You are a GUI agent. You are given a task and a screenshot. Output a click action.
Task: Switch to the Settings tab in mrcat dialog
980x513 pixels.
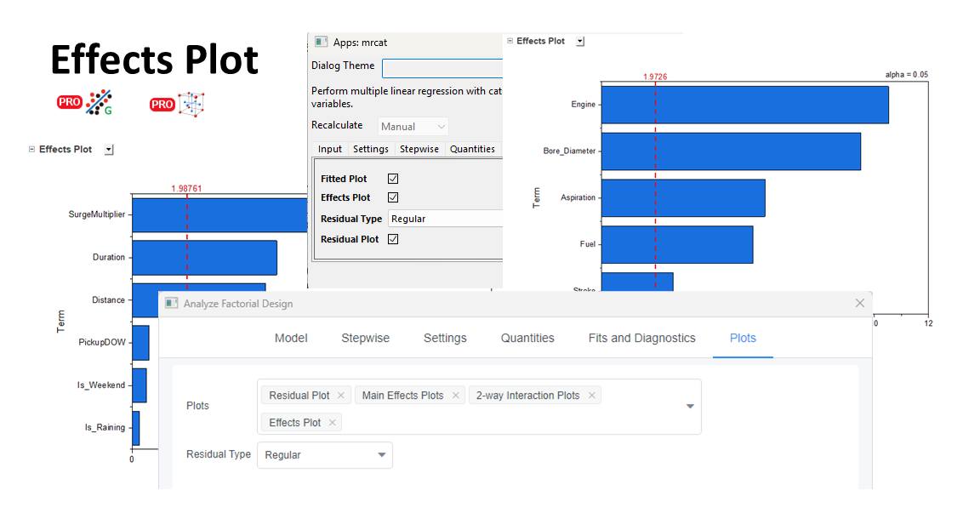coord(371,149)
